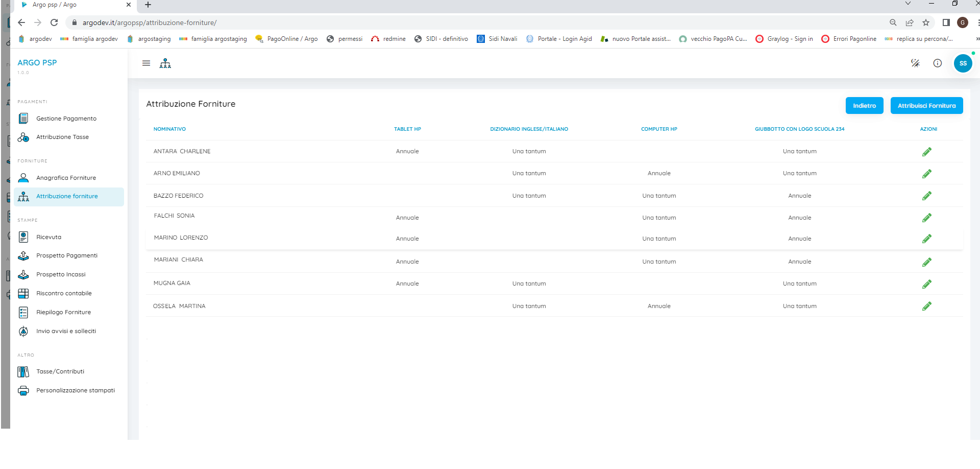
Task: Click the Gestione Pagamento document icon
Action: pyautogui.click(x=23, y=119)
